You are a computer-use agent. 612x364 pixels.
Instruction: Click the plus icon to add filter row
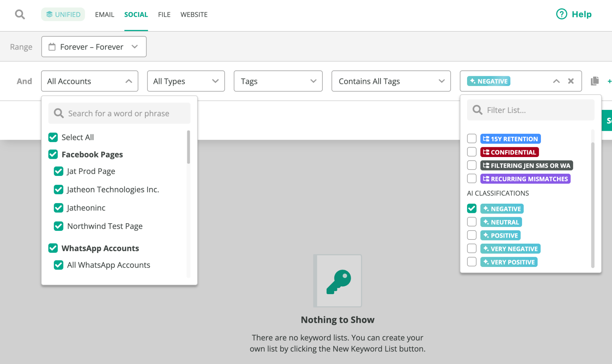coord(609,81)
